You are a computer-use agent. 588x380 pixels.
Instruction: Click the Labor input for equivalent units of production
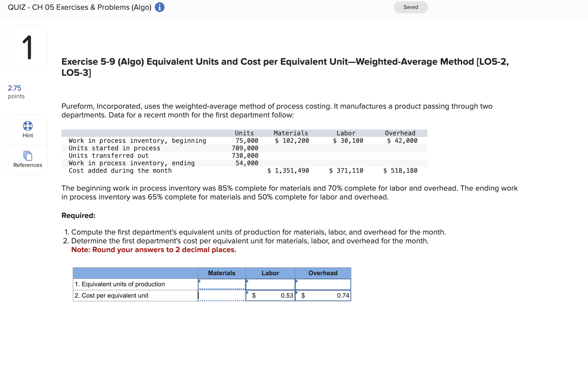tap(270, 284)
